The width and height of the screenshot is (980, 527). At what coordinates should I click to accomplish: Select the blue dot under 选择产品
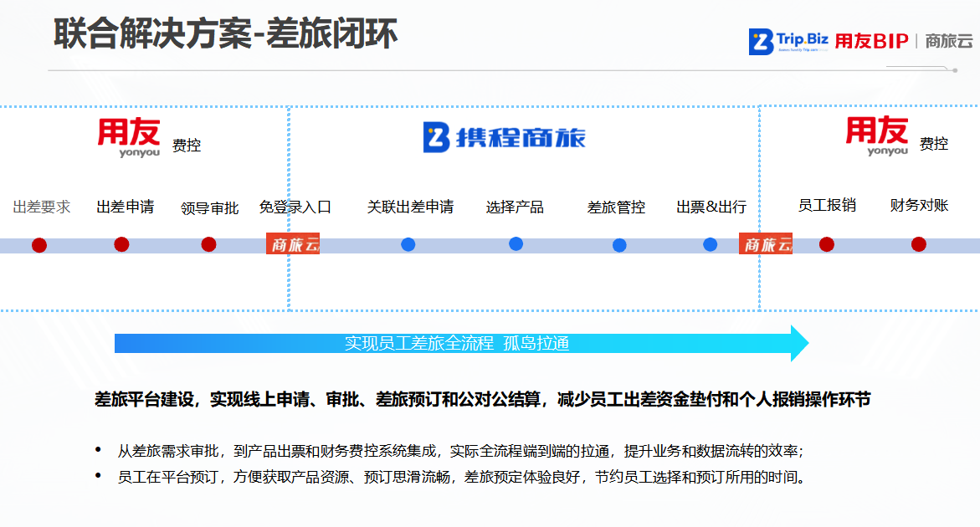click(516, 244)
